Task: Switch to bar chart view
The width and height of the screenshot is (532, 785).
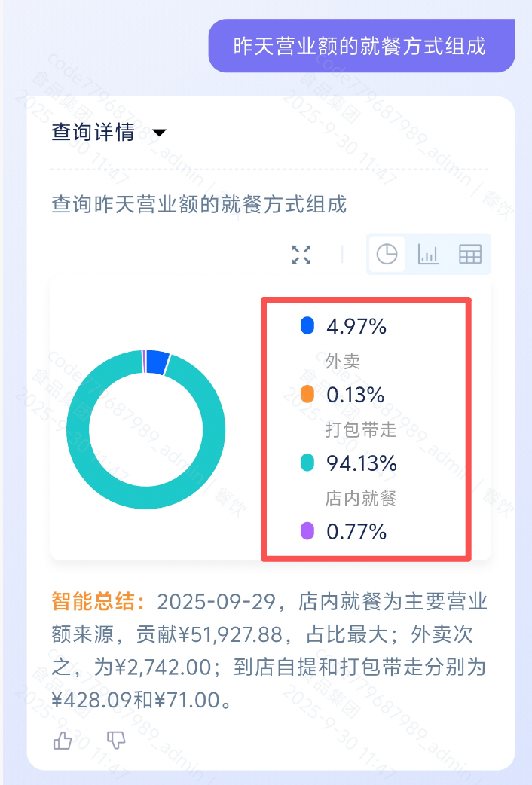Action: (x=428, y=255)
